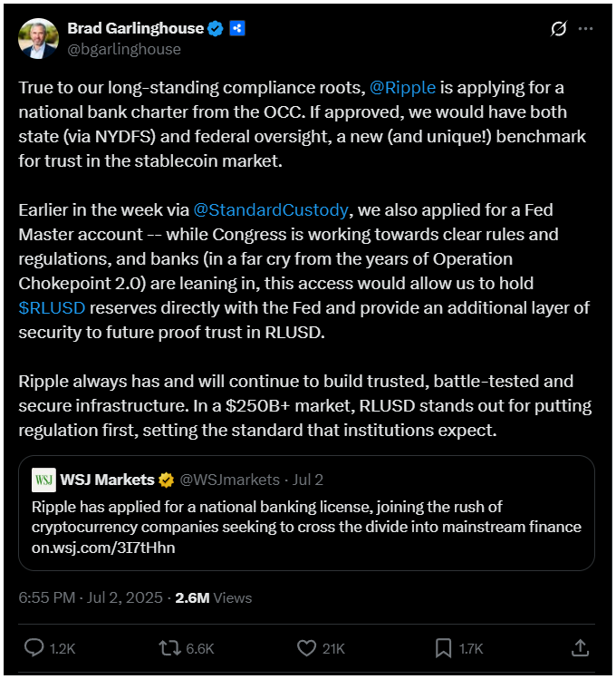Click the $RLUSD cashtag
This screenshot has width=616, height=679.
pyautogui.click(x=52, y=307)
